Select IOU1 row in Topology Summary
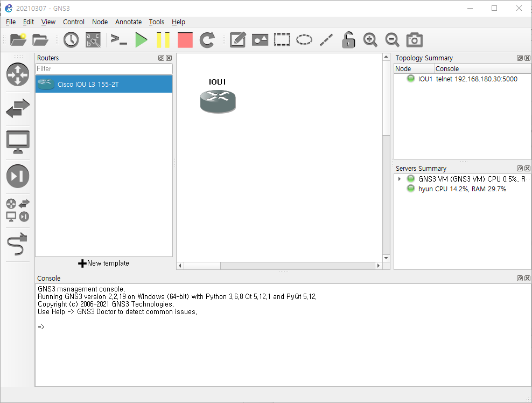Screen dimensions: 532x403 463,79
